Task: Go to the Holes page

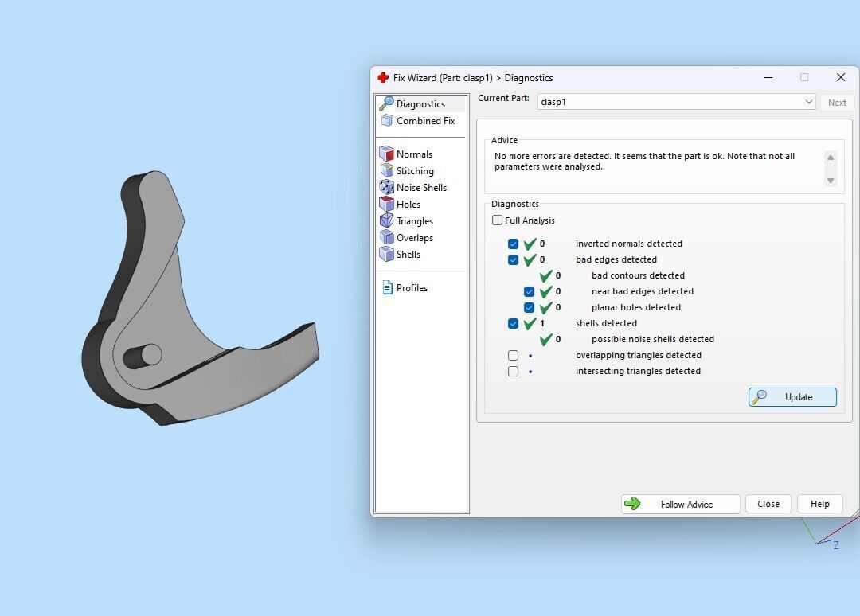Action: tap(408, 205)
